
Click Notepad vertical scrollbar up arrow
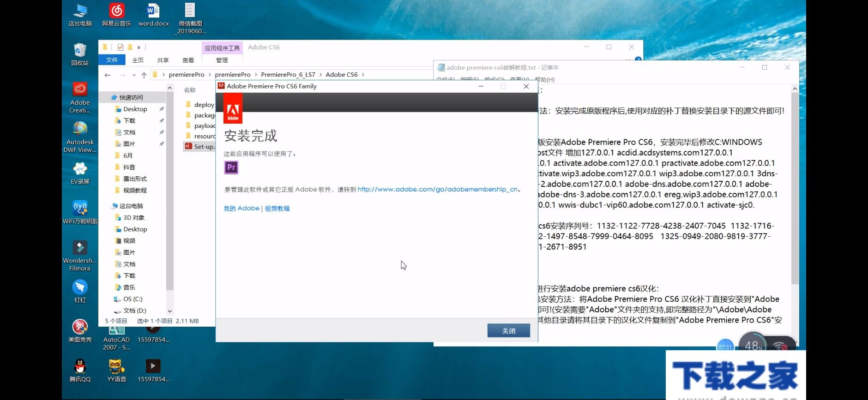tap(795, 89)
